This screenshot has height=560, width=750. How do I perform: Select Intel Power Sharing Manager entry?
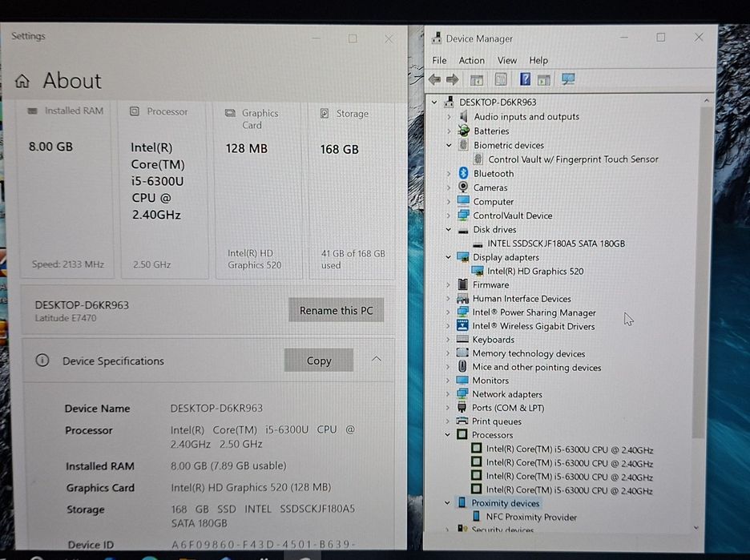tap(534, 312)
